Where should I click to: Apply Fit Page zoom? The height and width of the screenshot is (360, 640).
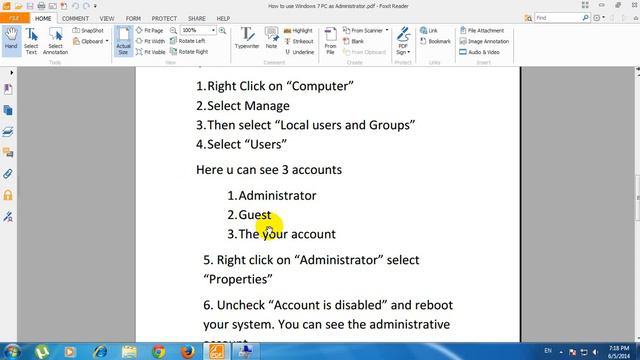149,31
